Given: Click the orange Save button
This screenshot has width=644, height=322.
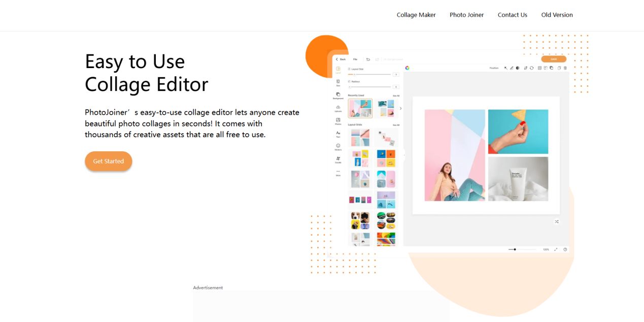Looking at the screenshot, I should point(554,59).
